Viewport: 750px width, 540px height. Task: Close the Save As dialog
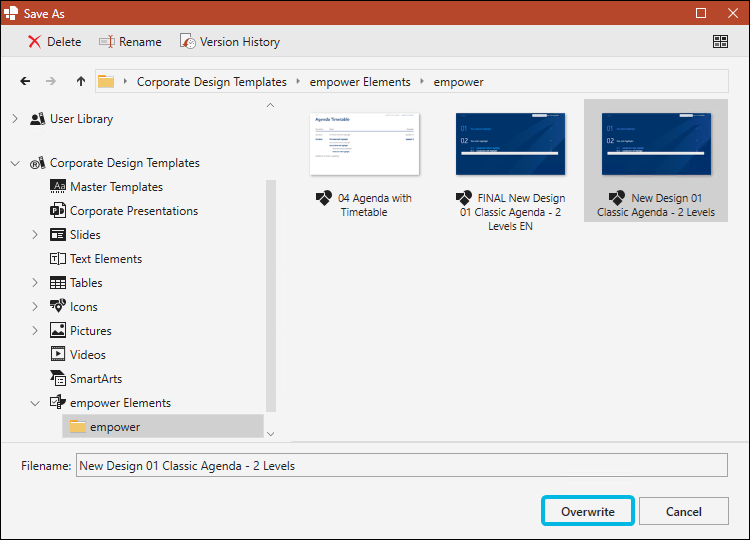coord(733,13)
